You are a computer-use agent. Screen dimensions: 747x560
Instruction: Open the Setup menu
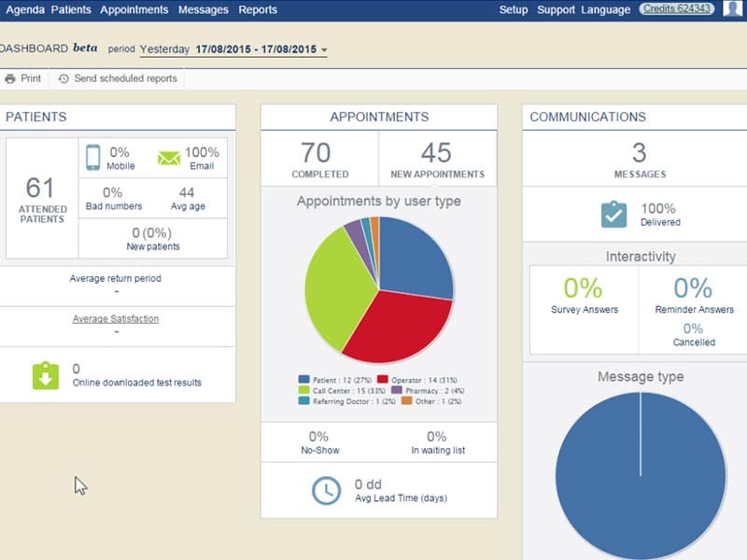pos(514,9)
